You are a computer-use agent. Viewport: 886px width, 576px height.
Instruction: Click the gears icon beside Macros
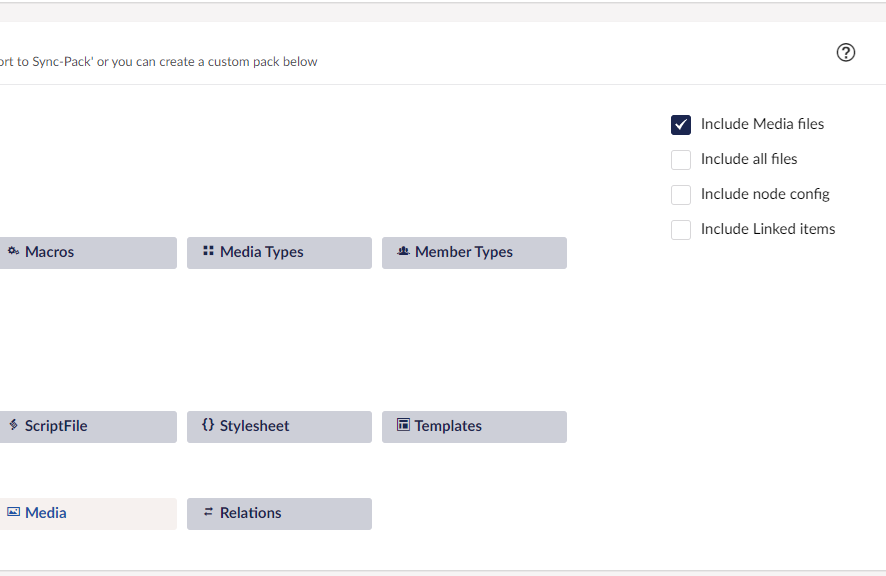(14, 251)
